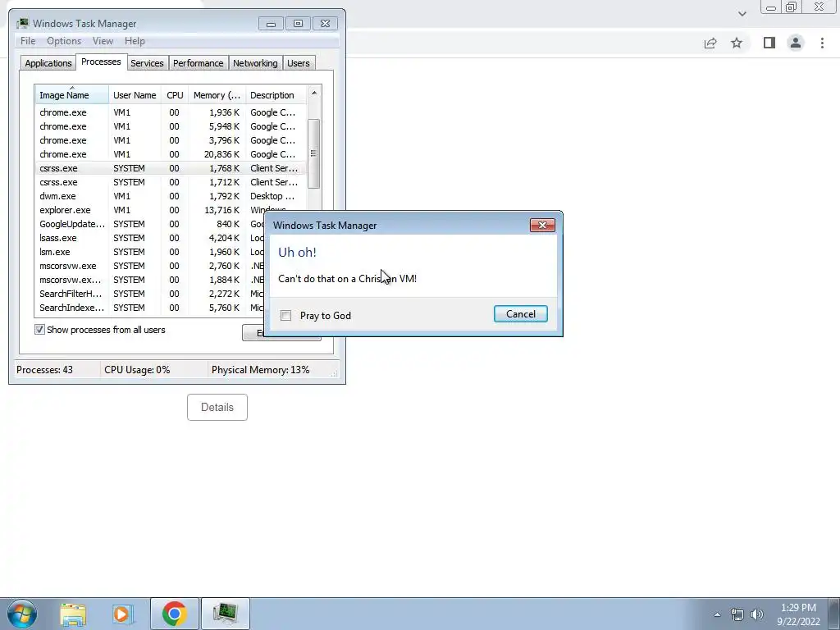840x630 pixels.
Task: Sort by Image Name column header
Action: 72,95
